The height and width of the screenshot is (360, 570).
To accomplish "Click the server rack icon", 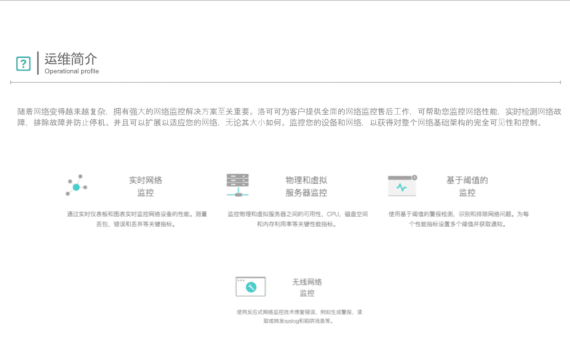I will [x=238, y=185].
